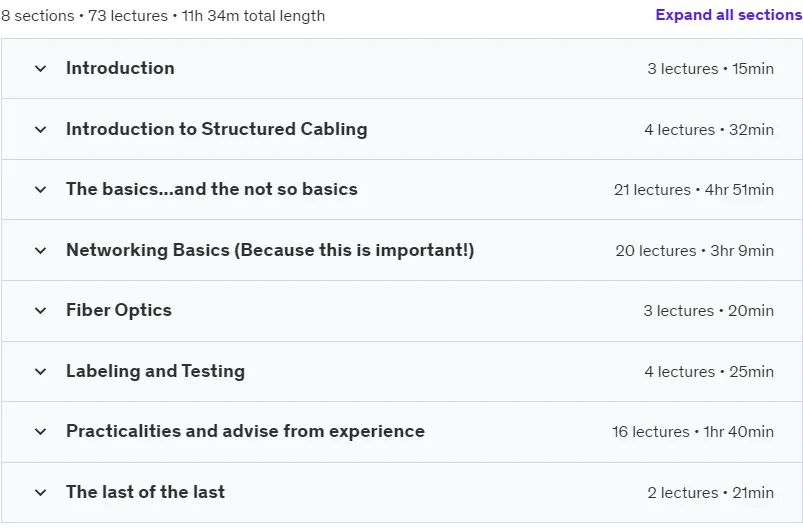Click the chevron next to Introduction to Structured Cabling
This screenshot has height=528, width=803.
(x=40, y=130)
